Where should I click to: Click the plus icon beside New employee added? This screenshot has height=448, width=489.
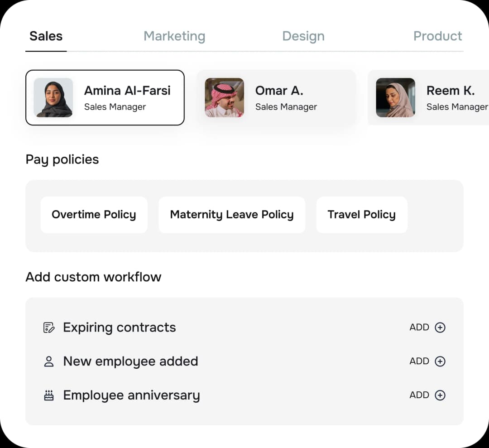pyautogui.click(x=440, y=361)
